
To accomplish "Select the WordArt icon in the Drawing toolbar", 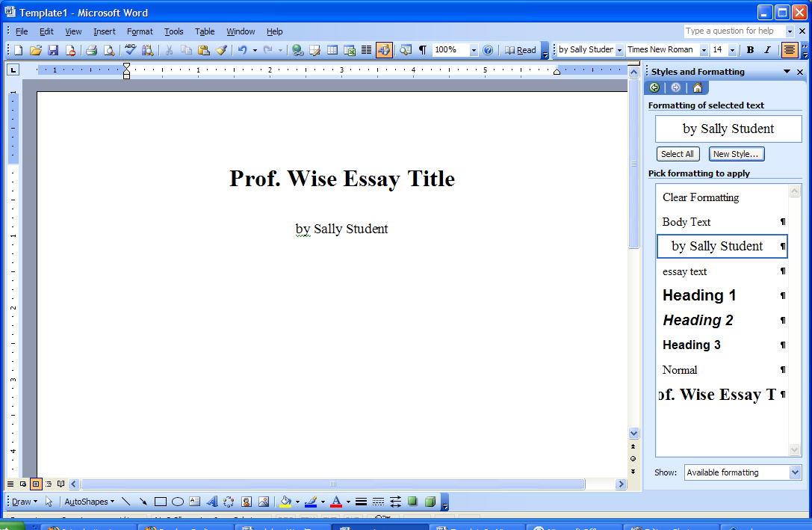I will (x=212, y=502).
